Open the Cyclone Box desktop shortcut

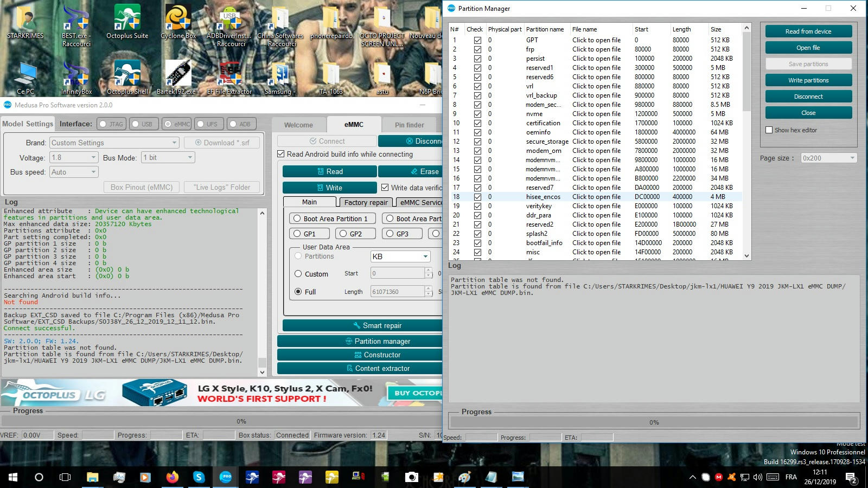point(178,23)
